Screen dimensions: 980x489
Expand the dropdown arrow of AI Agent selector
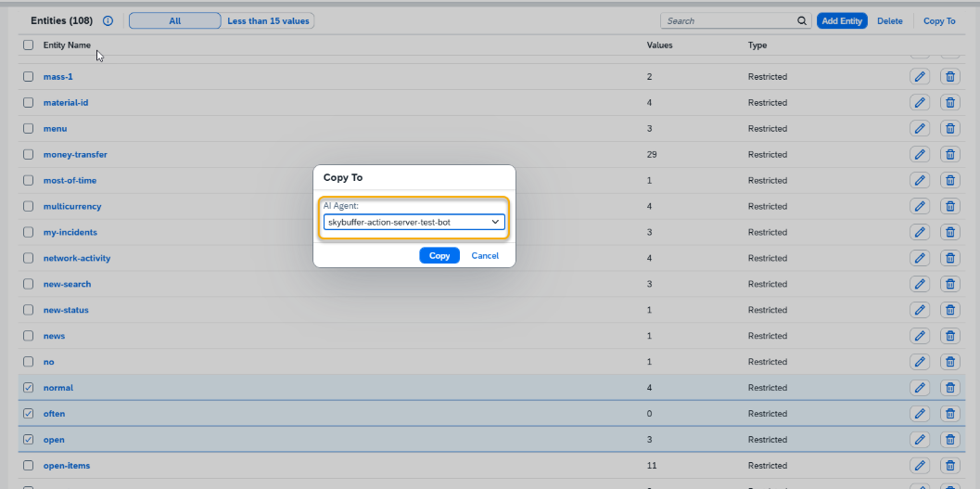pos(496,223)
